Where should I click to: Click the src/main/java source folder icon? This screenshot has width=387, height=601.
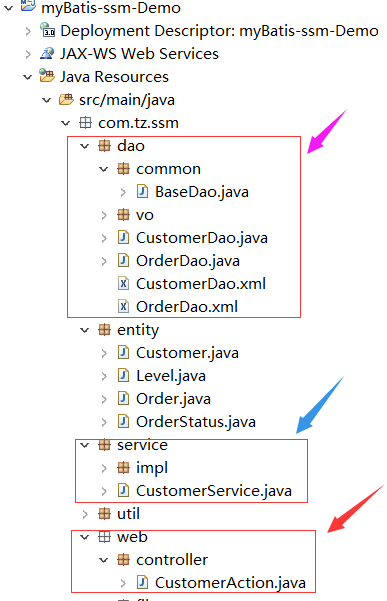pos(66,100)
